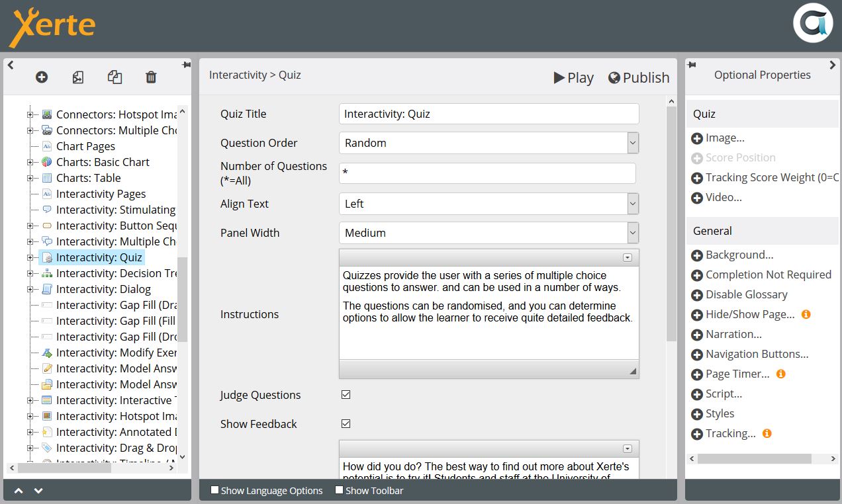
Task: Select Interactivity: Modify Exercise page
Action: [x=116, y=353]
